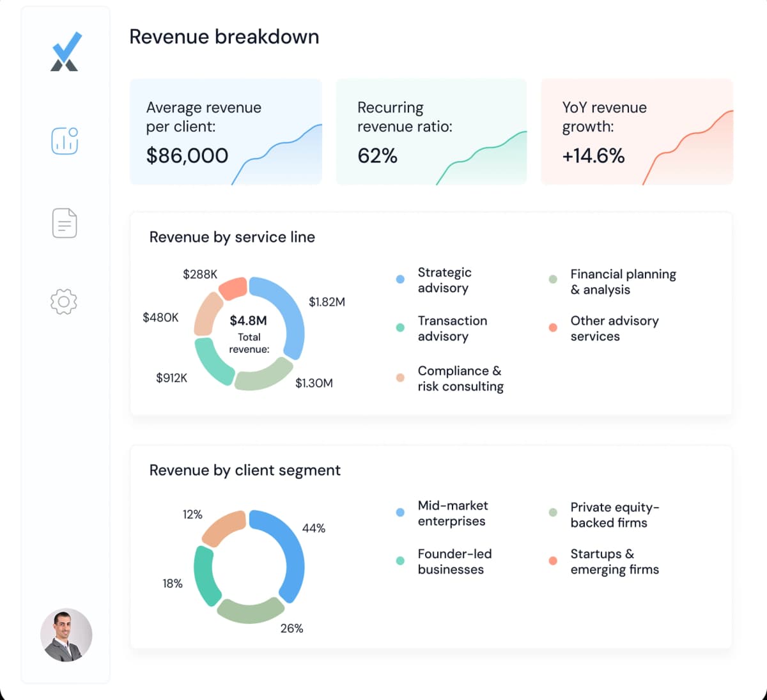Image resolution: width=767 pixels, height=700 pixels.
Task: Open the Revenue breakdown page heading
Action: pyautogui.click(x=224, y=37)
